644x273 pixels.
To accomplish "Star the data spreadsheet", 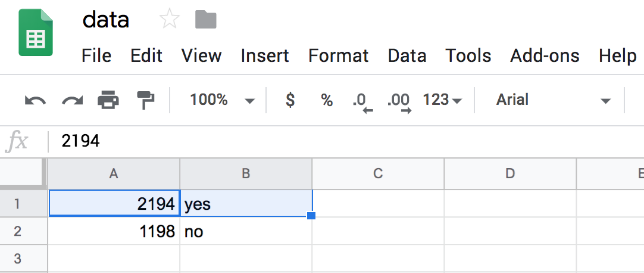I will [x=170, y=20].
